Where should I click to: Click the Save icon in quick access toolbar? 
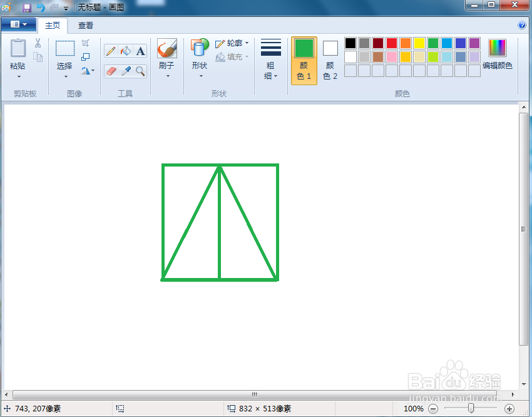pos(27,8)
